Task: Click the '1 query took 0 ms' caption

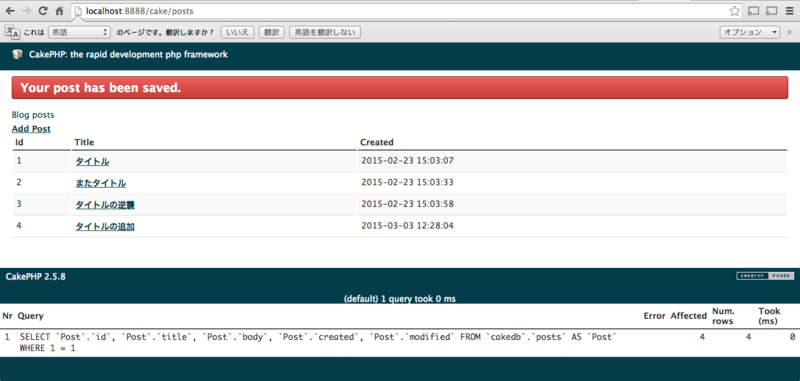Action: (x=399, y=299)
